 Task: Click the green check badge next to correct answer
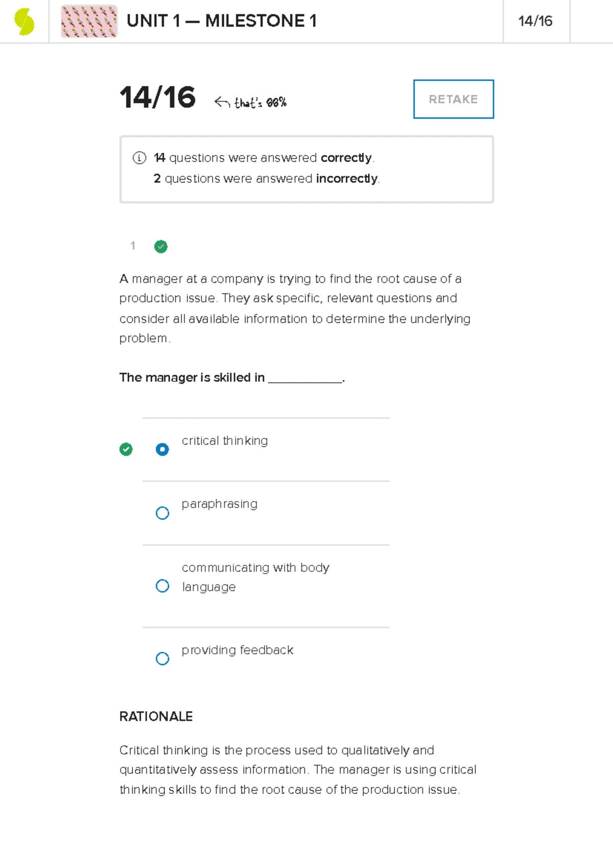pos(126,449)
